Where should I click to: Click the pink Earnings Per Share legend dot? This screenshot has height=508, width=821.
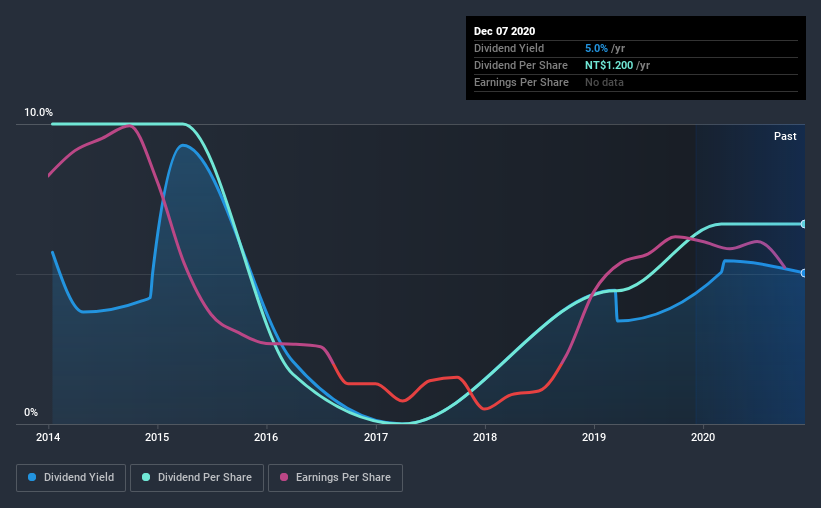[x=284, y=477]
